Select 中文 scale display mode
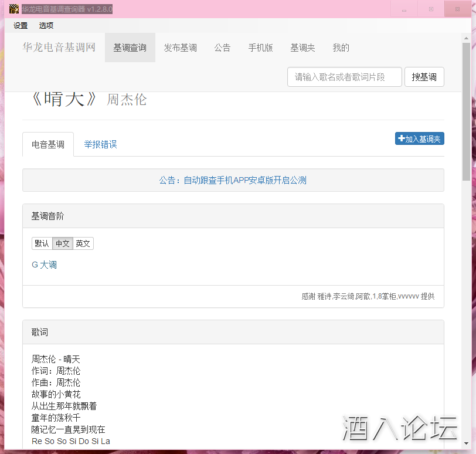This screenshot has width=476, height=454. 63,243
